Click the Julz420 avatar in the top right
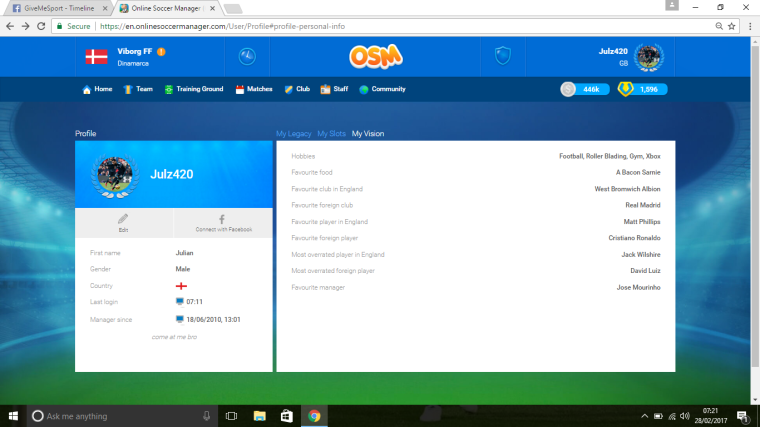760x427 pixels. click(x=649, y=57)
